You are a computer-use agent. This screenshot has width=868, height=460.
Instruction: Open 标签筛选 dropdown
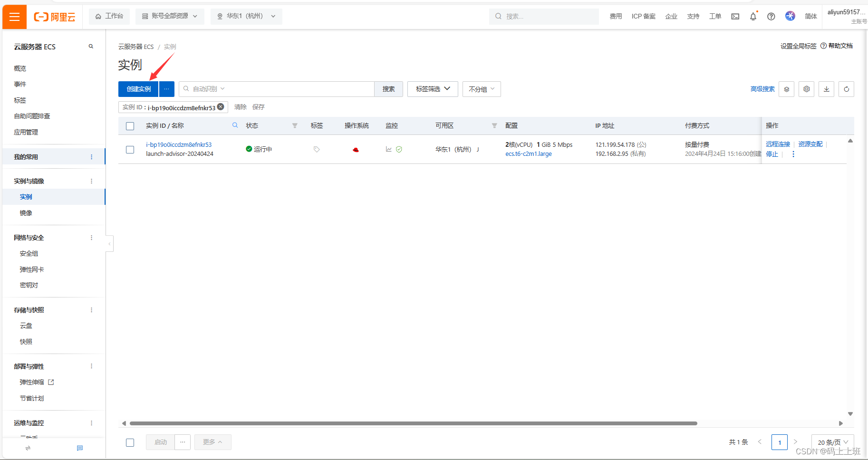point(433,89)
